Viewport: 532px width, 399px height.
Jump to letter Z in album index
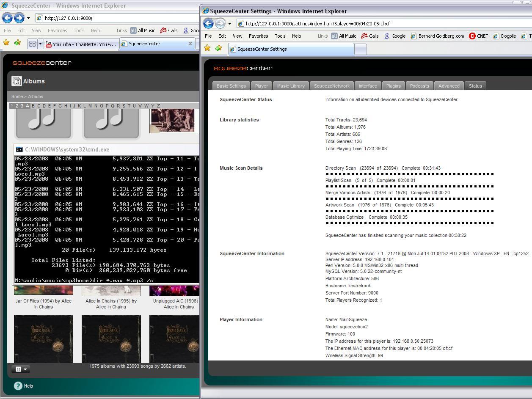click(158, 106)
